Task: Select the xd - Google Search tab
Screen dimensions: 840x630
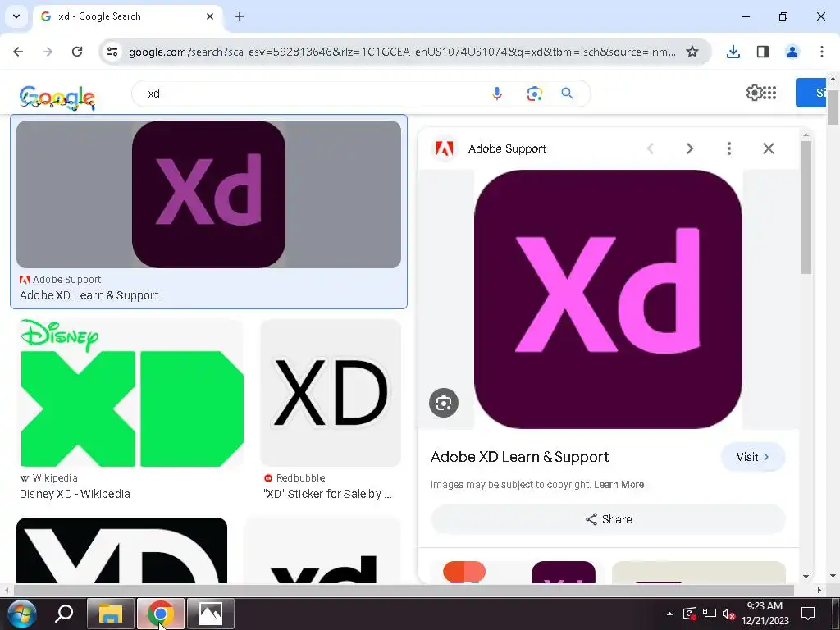Action: (127, 16)
